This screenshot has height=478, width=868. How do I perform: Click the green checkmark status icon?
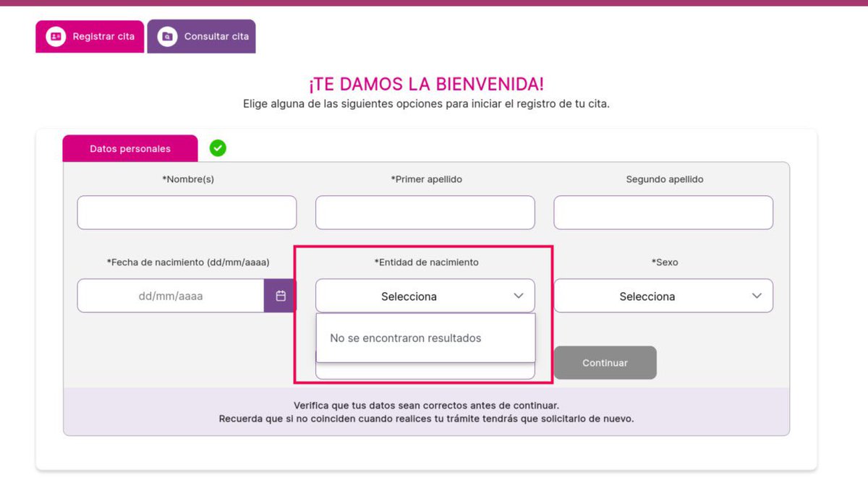pos(218,148)
